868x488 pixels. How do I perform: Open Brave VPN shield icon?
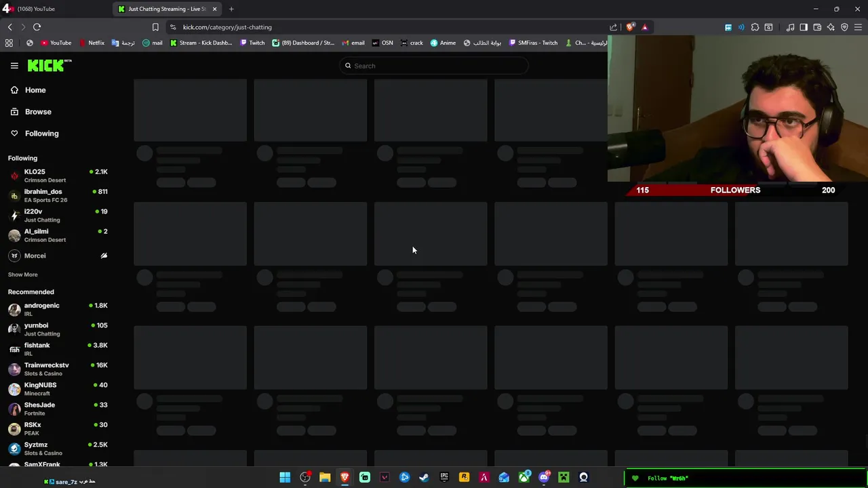click(x=844, y=27)
